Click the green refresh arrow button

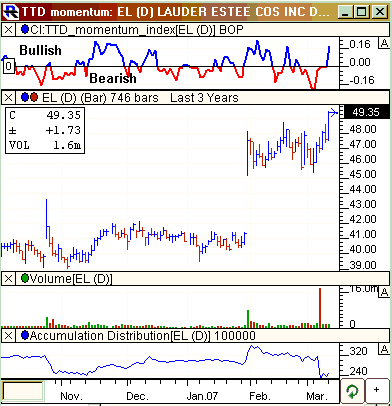(353, 391)
